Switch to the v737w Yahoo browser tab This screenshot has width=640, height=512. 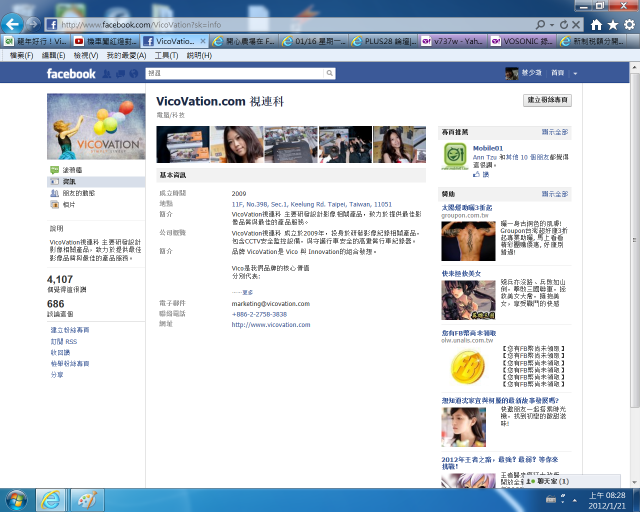452,41
